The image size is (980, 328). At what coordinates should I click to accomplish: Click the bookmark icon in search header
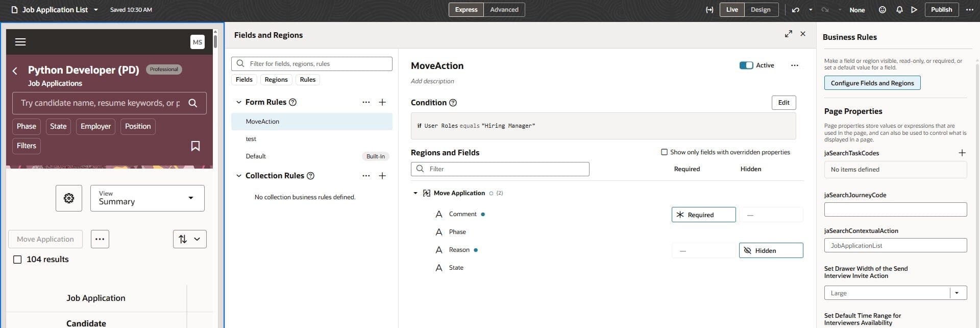click(x=195, y=146)
